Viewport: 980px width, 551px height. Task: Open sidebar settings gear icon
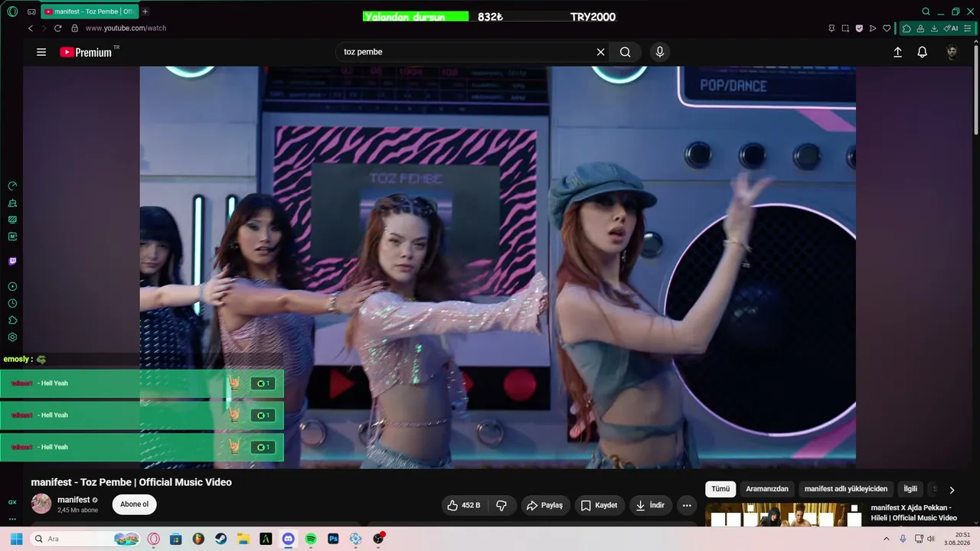12,337
